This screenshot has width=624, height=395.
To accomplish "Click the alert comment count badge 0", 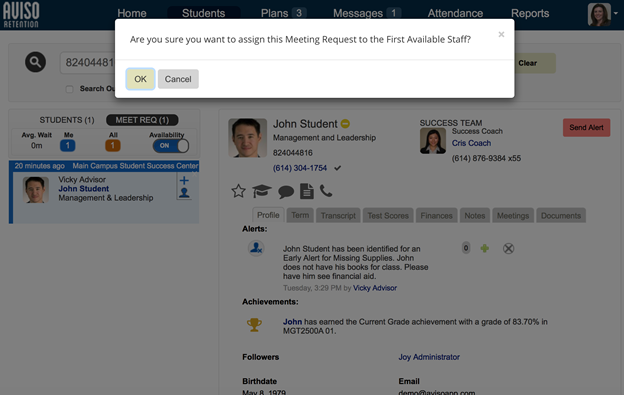I will (466, 248).
